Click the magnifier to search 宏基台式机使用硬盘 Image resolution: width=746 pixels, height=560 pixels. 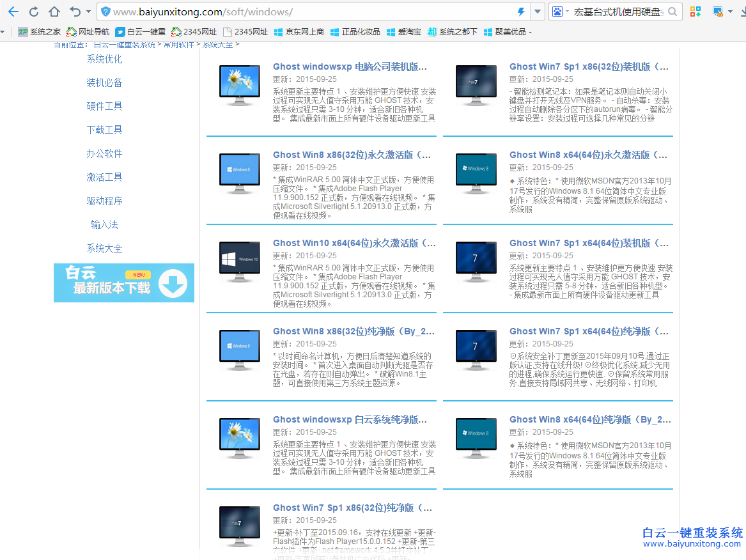(672, 11)
